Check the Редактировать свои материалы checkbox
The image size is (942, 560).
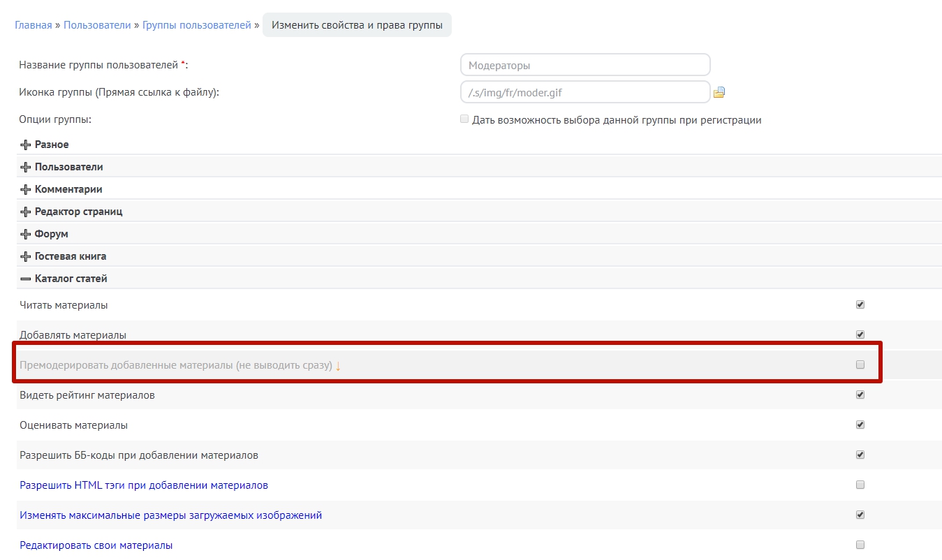pos(860,545)
